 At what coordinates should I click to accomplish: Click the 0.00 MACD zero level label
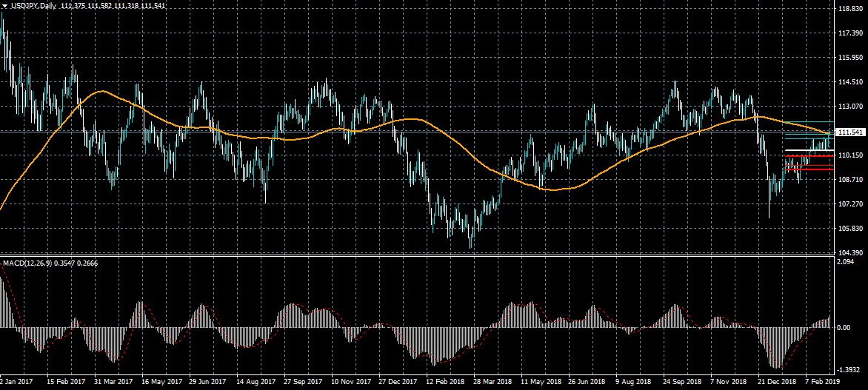click(844, 327)
